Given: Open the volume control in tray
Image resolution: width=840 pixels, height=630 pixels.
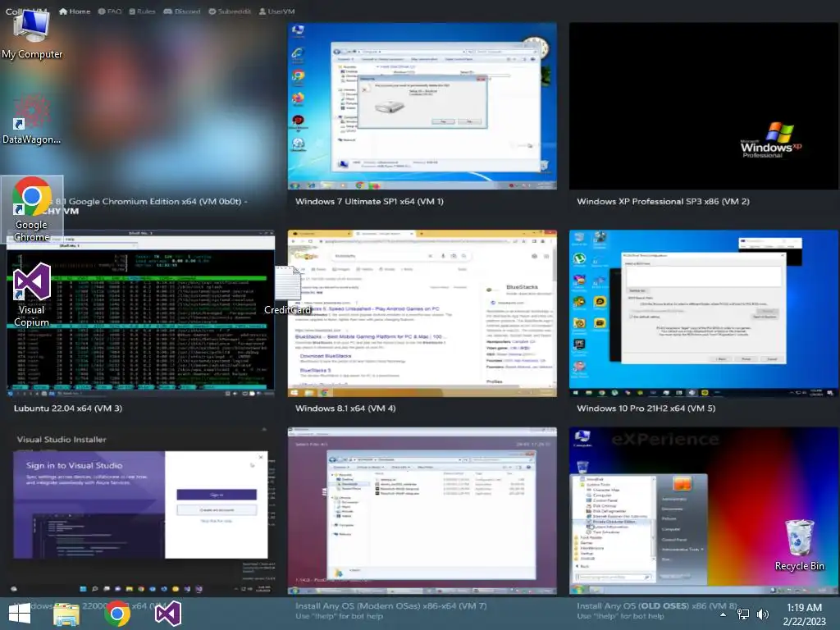Looking at the screenshot, I should 763,614.
